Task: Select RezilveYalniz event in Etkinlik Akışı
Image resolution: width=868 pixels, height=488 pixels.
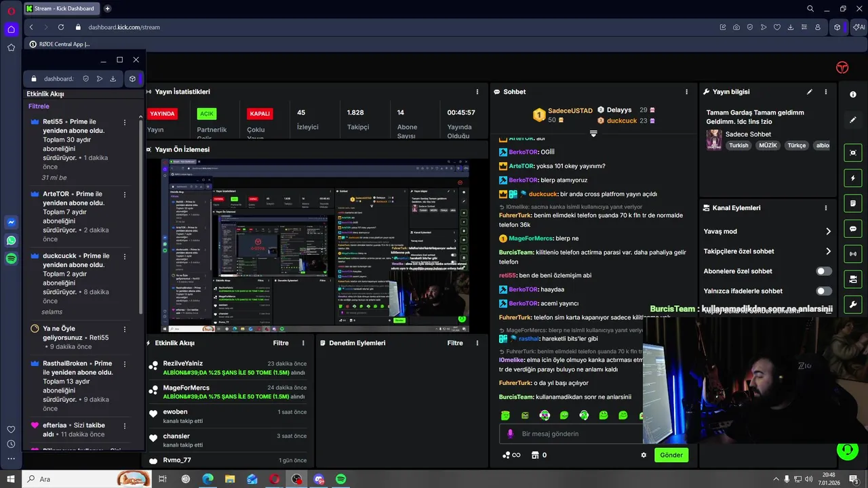Action: coord(227,368)
